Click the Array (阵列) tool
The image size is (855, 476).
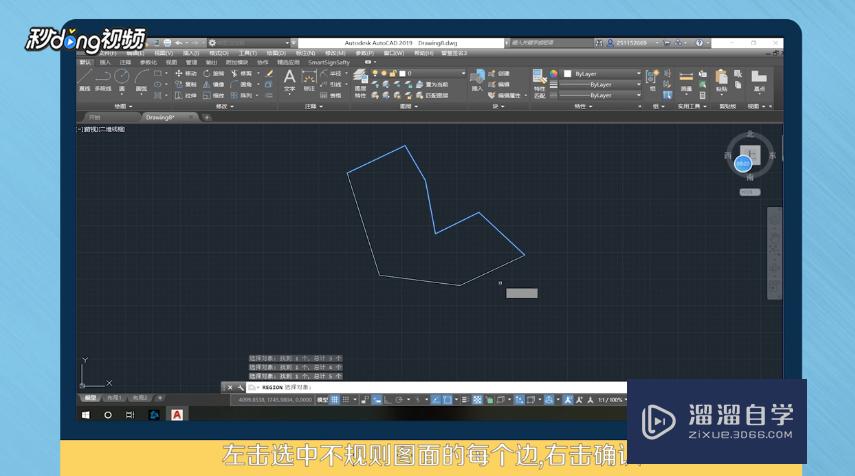coord(241,95)
